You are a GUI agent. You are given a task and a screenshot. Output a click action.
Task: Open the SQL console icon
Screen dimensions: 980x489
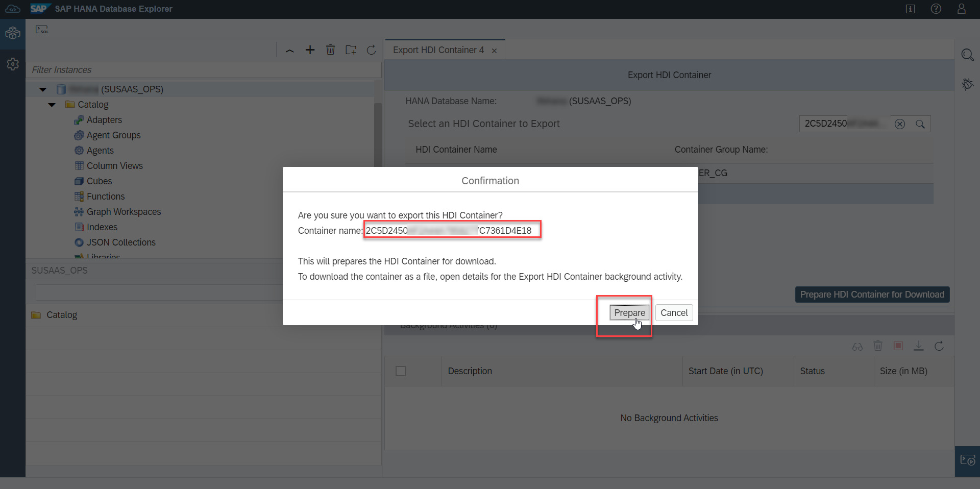[42, 30]
